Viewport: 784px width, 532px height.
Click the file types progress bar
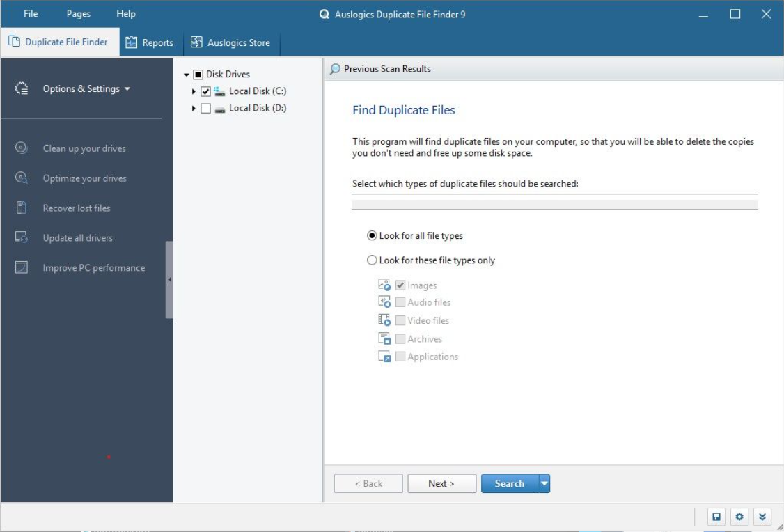[554, 203]
